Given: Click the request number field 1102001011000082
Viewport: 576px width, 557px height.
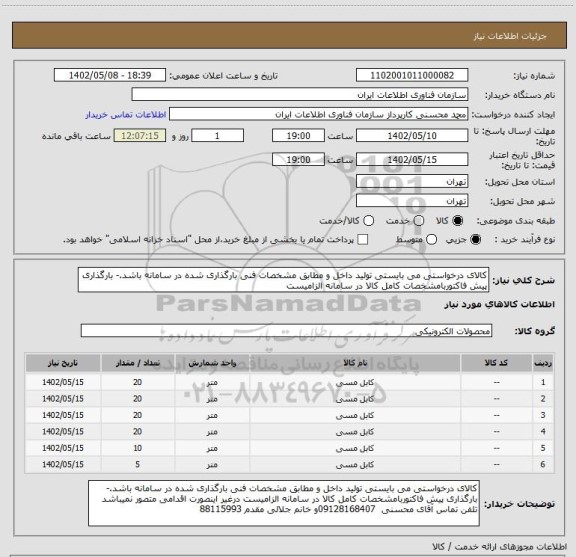Looking at the screenshot, I should (412, 75).
